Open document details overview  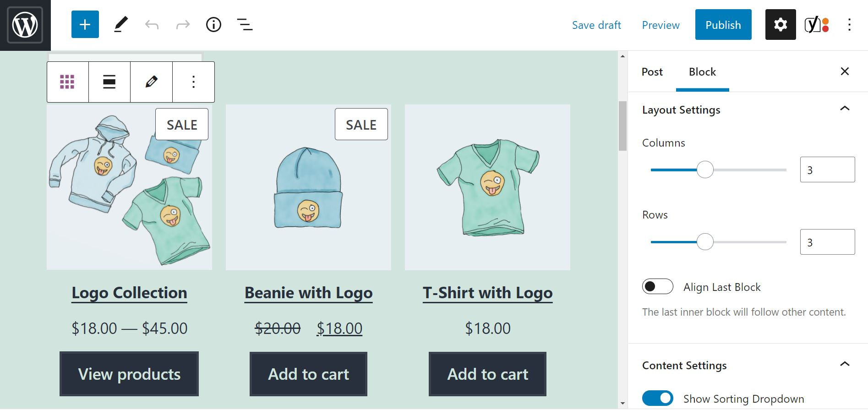click(213, 24)
